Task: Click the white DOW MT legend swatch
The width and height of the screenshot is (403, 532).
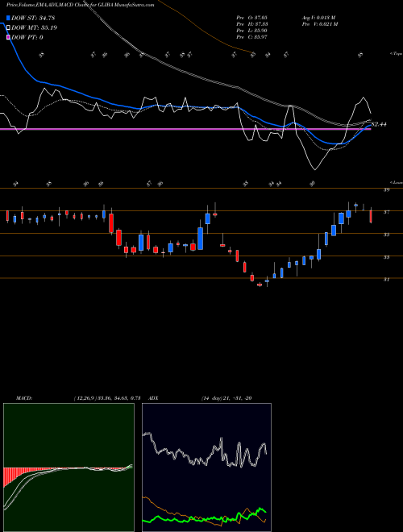Action: [x=9, y=28]
